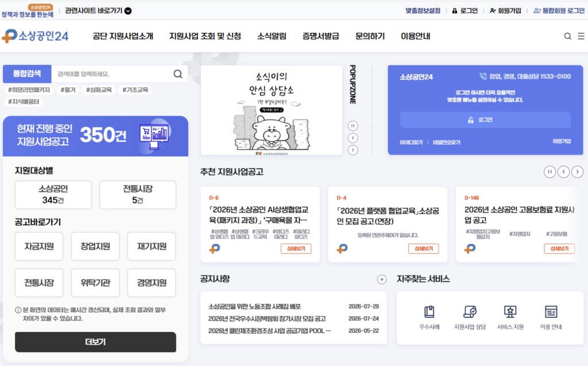Click the logo icon on the D-148 card

click(470, 249)
